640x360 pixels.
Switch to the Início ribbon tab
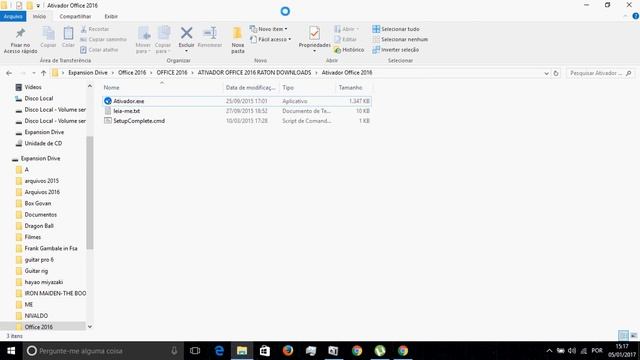(x=39, y=16)
